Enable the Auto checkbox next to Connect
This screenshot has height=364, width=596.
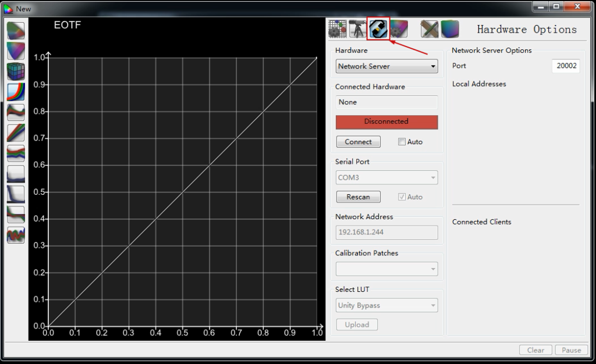coord(402,141)
